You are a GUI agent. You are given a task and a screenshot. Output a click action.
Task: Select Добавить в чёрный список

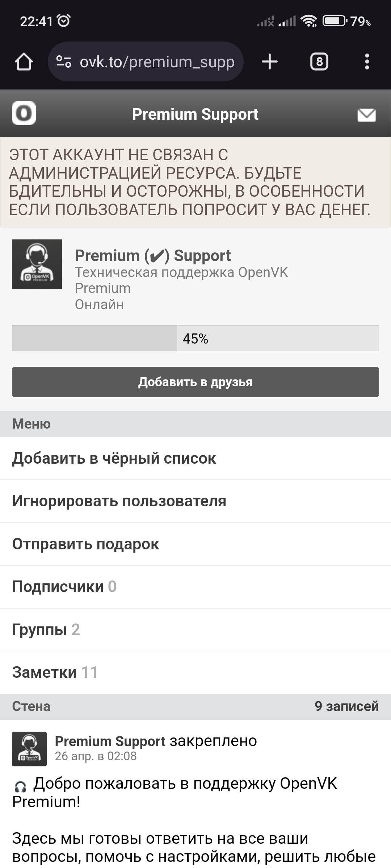pos(195,458)
